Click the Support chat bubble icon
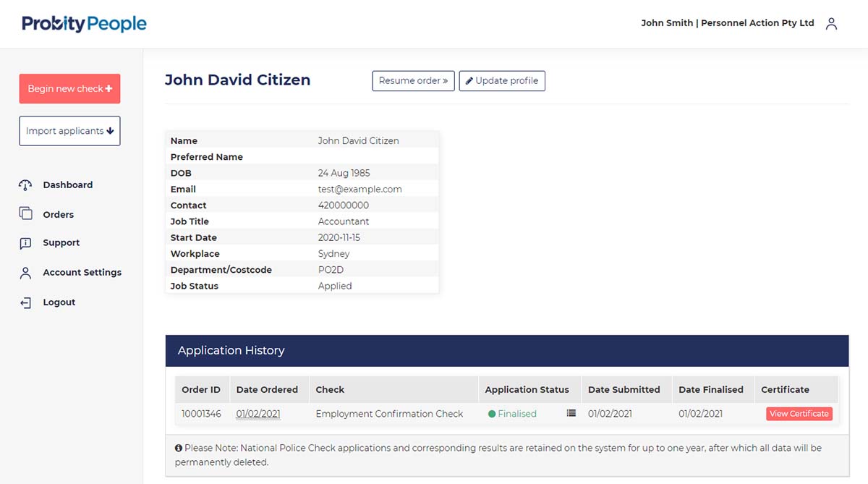868x484 pixels. [x=25, y=243]
